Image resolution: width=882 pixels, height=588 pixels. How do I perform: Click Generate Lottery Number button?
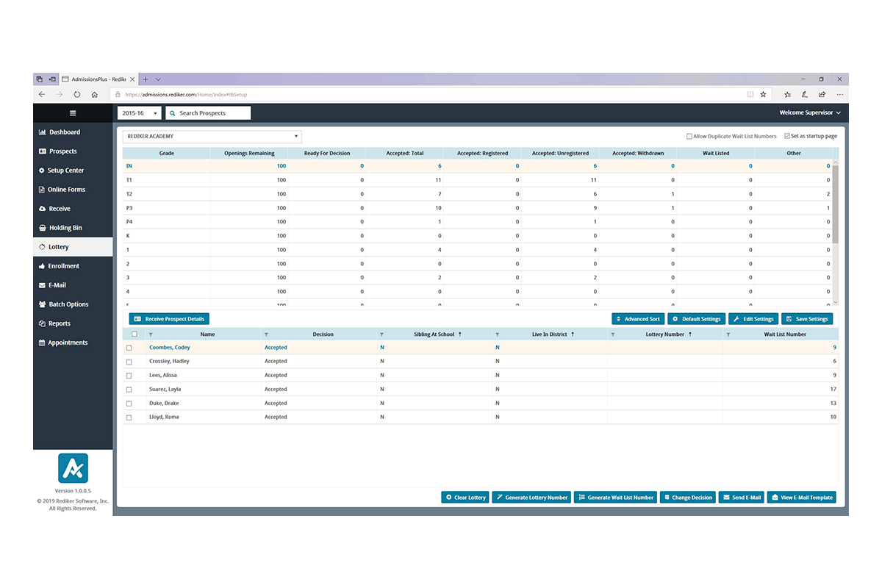(x=531, y=498)
